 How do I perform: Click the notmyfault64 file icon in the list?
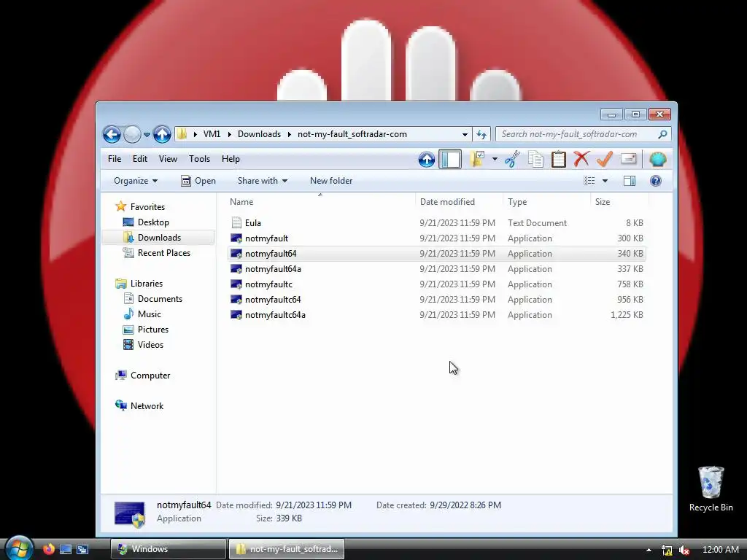(x=236, y=254)
